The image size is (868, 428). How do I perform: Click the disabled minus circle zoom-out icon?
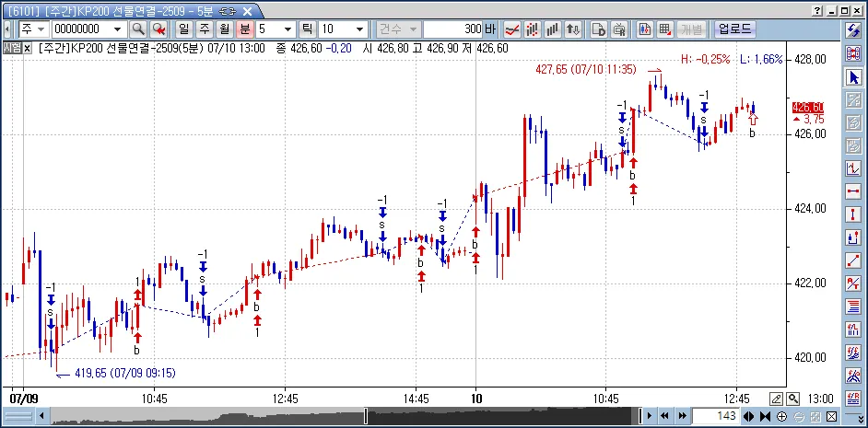[798, 416]
